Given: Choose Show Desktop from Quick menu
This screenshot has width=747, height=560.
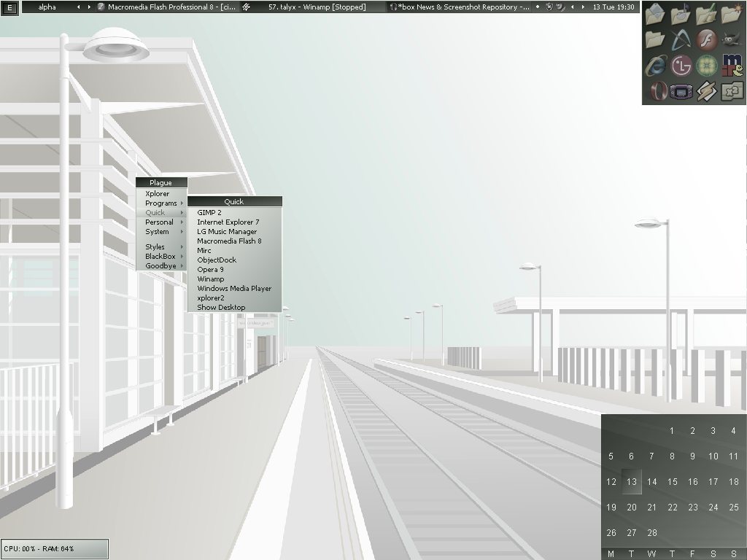Looking at the screenshot, I should (221, 308).
